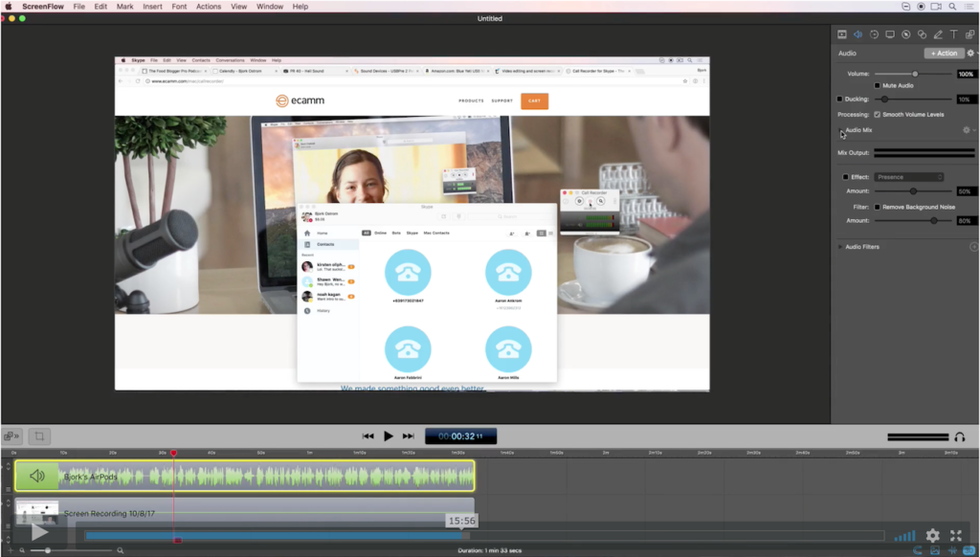Open the File menu
Viewport: 980px width, 557px height.
78,7
